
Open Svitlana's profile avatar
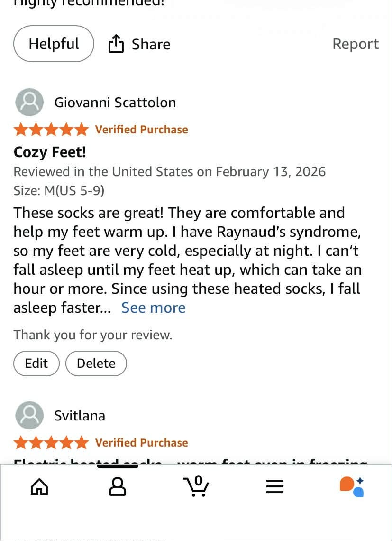tap(29, 415)
